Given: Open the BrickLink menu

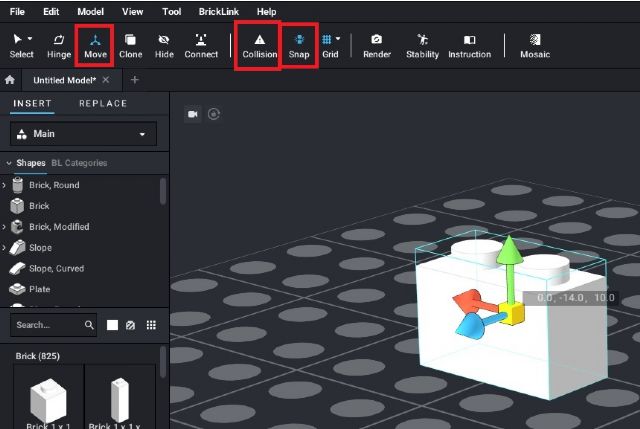Looking at the screenshot, I should [217, 11].
